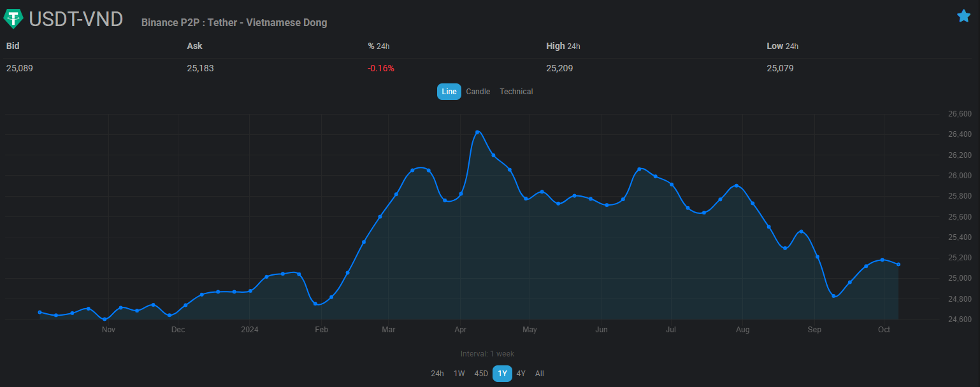Choose the 4Y time range
The width and height of the screenshot is (980, 387).
coord(521,374)
